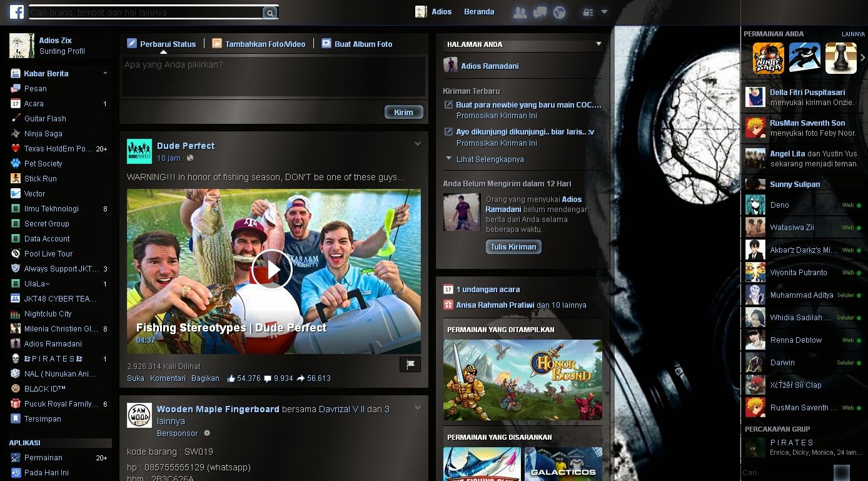The image size is (868, 481).
Task: Click the 'Apa yang Anda pikirkan?' status box
Action: 273,76
